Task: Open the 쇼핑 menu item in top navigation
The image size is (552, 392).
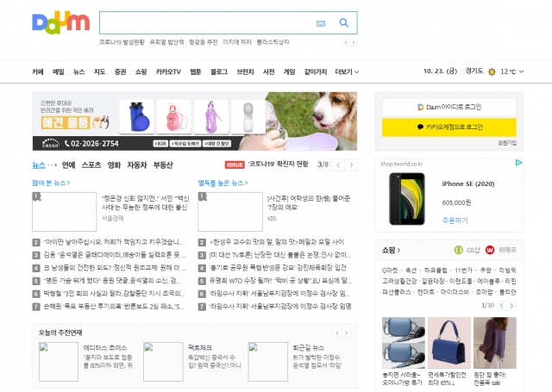Action: point(141,72)
